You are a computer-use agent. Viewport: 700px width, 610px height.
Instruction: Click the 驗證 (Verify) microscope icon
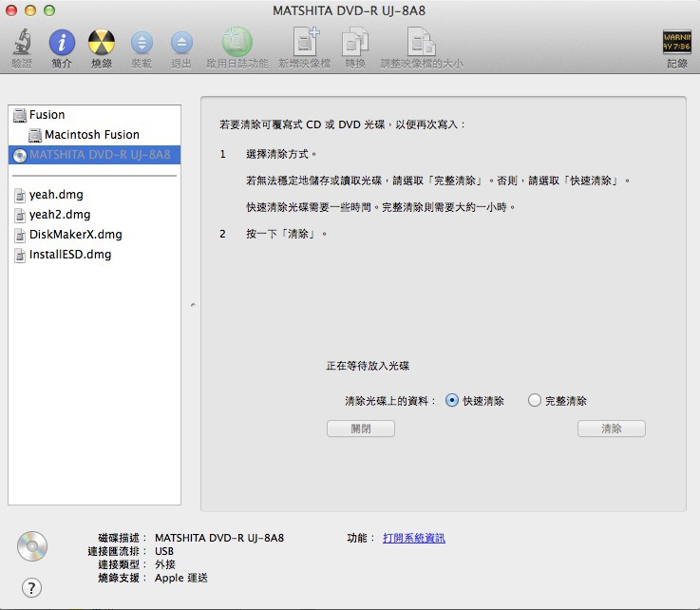pos(22,42)
